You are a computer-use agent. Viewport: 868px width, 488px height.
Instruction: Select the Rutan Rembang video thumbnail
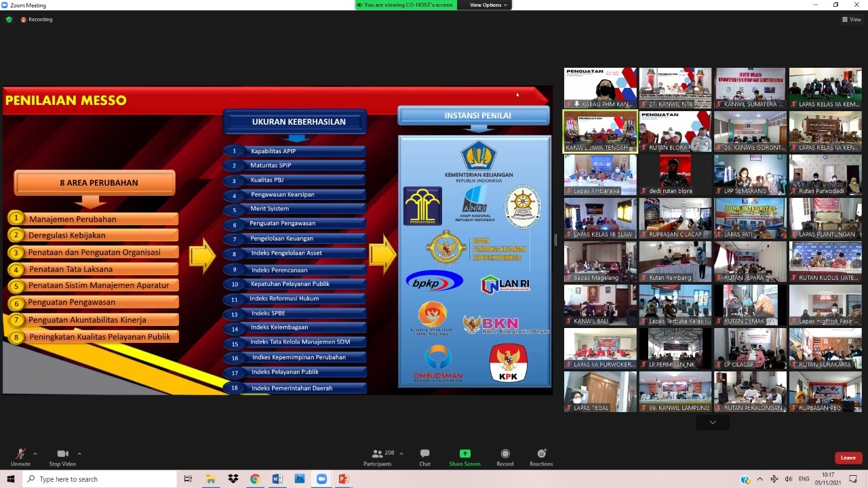pyautogui.click(x=675, y=262)
